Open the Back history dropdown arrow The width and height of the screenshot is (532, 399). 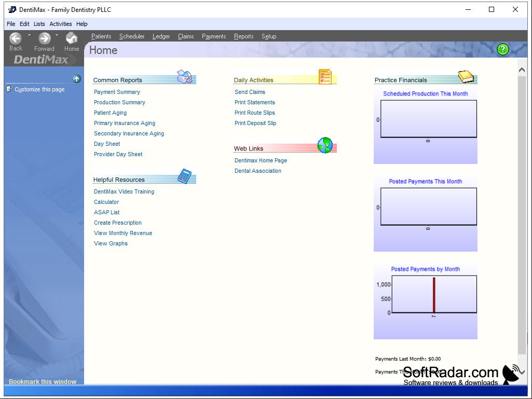coord(29,35)
